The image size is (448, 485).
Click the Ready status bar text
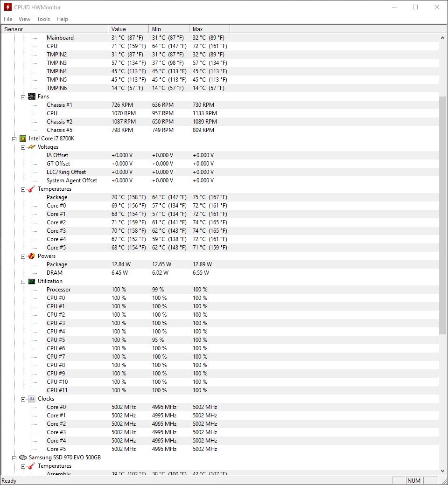click(9, 481)
